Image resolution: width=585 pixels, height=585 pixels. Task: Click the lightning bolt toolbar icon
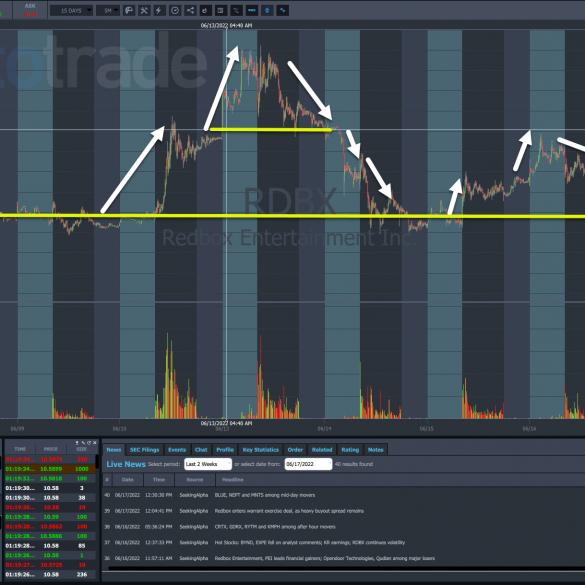coord(159,10)
